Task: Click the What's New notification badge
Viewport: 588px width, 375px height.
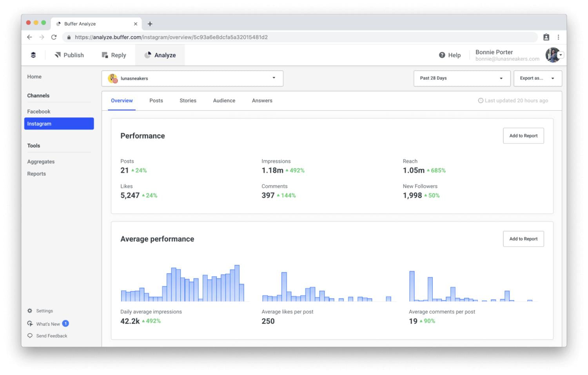Action: pos(65,324)
